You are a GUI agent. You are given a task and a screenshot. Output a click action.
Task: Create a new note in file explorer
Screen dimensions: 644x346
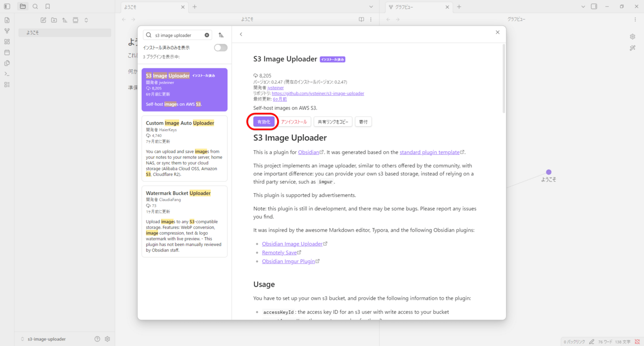click(x=43, y=20)
